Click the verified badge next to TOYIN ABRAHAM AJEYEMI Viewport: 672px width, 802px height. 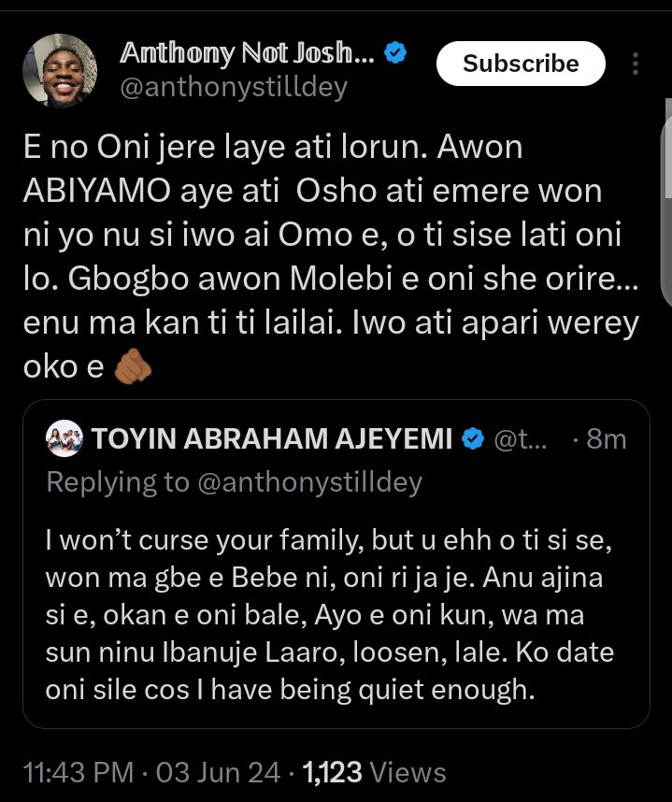point(475,438)
